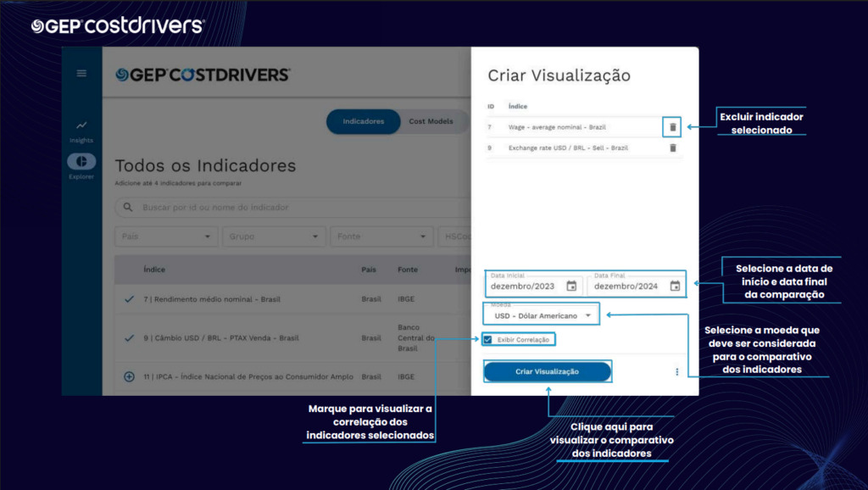Delete the Exchange rate USD / BRL indicator

click(x=672, y=148)
